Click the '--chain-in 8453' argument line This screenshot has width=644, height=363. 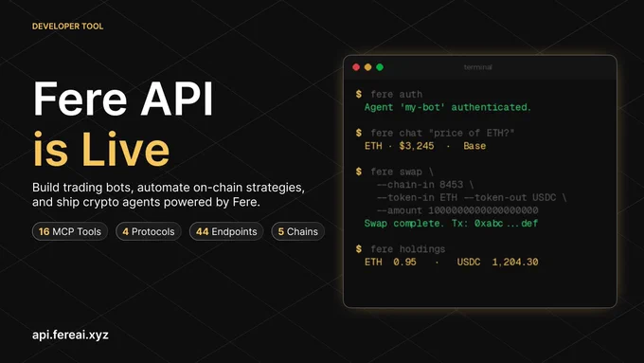coord(425,185)
